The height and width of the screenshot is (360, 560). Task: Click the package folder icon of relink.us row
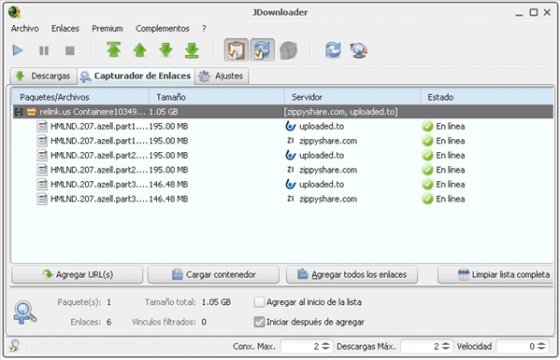coord(31,112)
